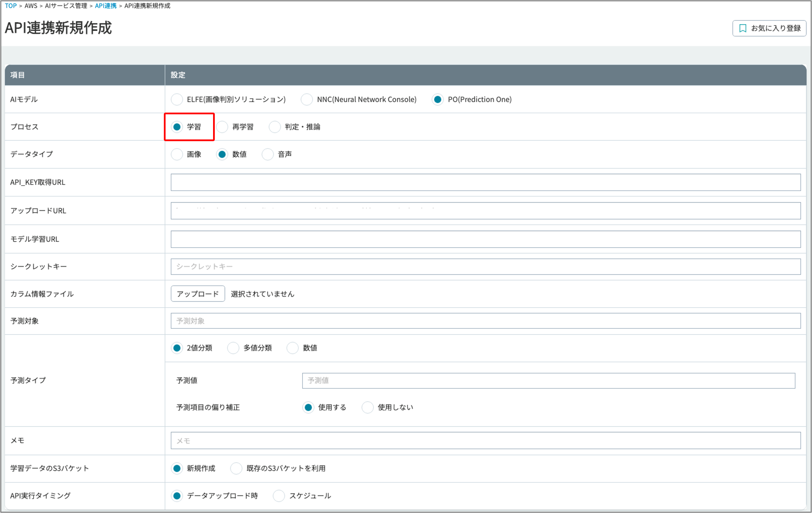Viewport: 812px width, 513px height.
Task: Click the シークレットキー field
Action: (485, 267)
